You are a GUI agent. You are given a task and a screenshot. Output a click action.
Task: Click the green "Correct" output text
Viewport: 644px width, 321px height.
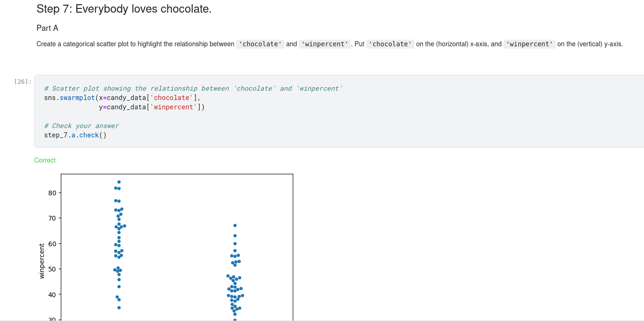45,160
